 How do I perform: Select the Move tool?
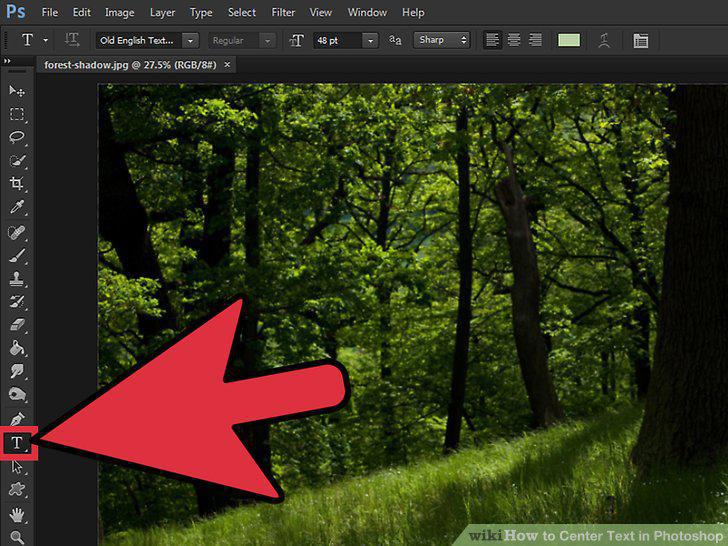[x=17, y=91]
